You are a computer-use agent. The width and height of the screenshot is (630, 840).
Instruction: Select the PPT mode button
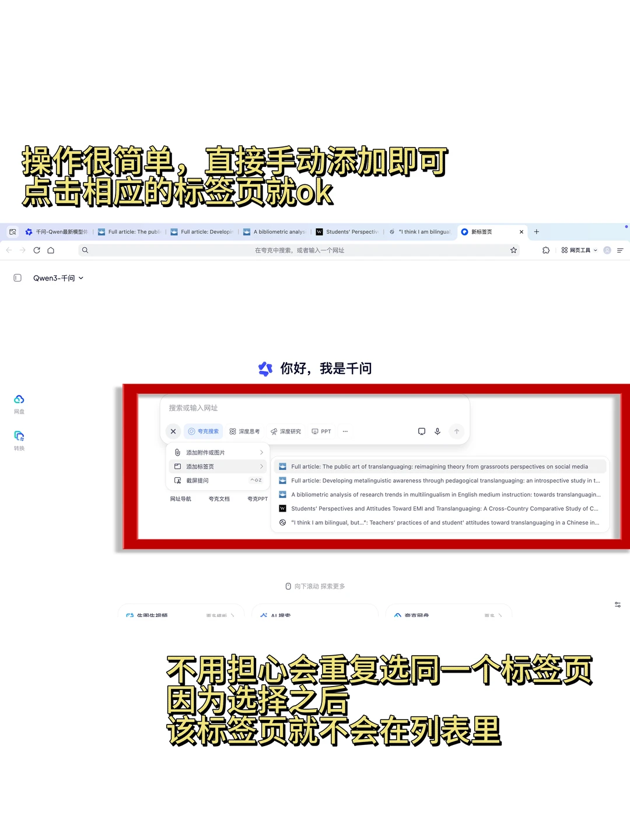pos(321,432)
